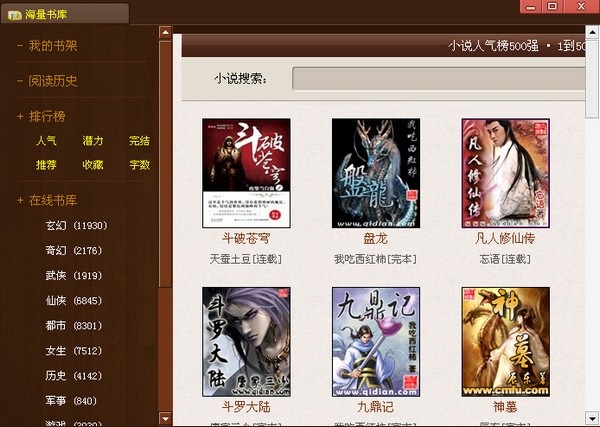600x427 pixels.
Task: Click sidebar scroll up arrow
Action: pos(165,33)
